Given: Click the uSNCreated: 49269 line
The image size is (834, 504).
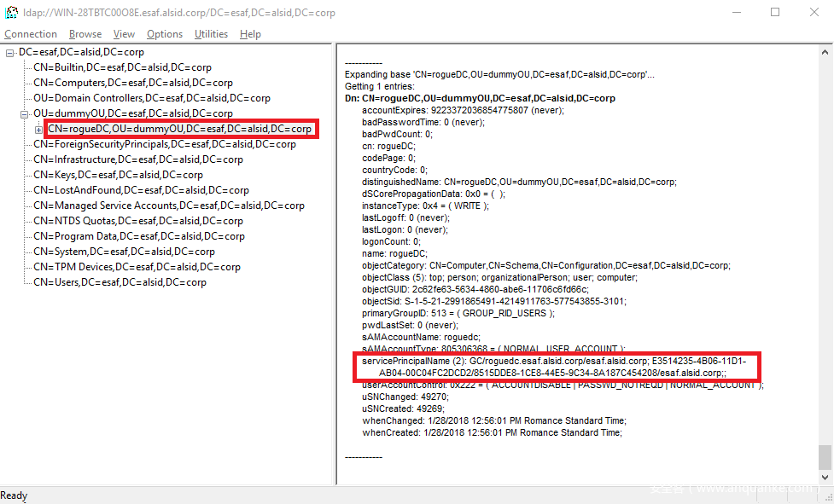Looking at the screenshot, I should (x=403, y=409).
